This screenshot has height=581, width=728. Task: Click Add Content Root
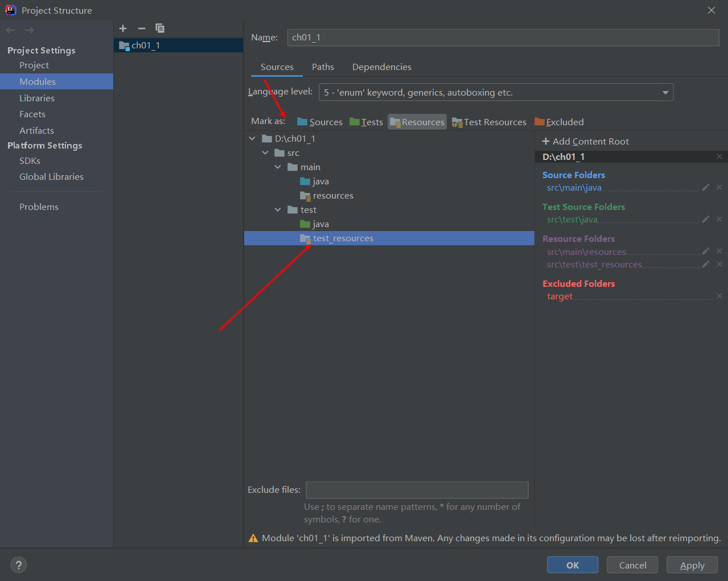(x=585, y=141)
